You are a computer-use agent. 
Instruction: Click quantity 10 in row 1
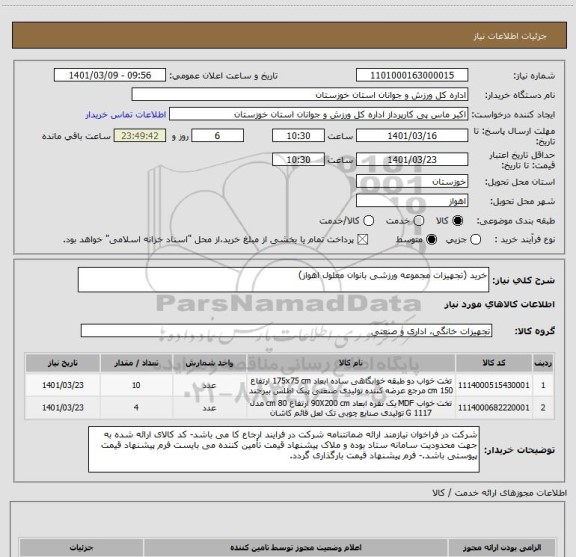point(136,385)
